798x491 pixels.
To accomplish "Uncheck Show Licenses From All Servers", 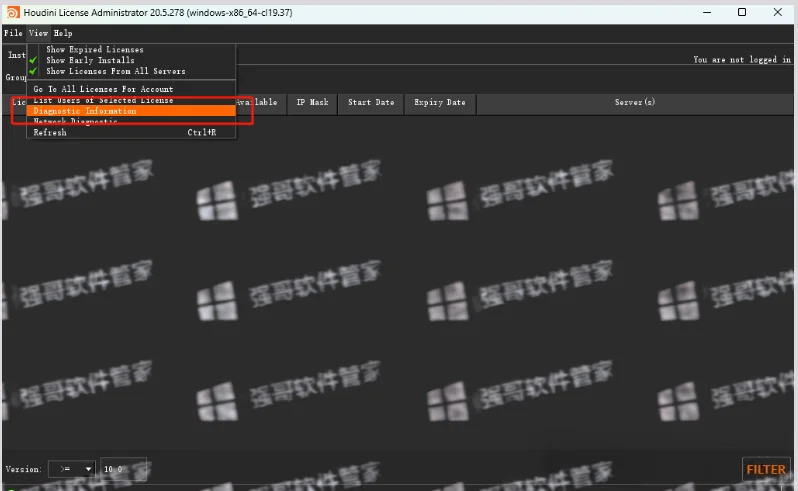I will pyautogui.click(x=131, y=71).
